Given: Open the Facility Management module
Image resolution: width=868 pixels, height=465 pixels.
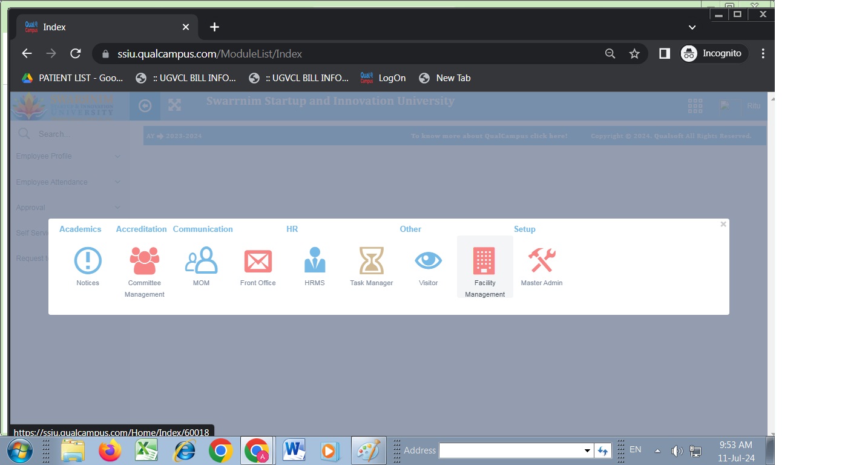Looking at the screenshot, I should tap(485, 267).
